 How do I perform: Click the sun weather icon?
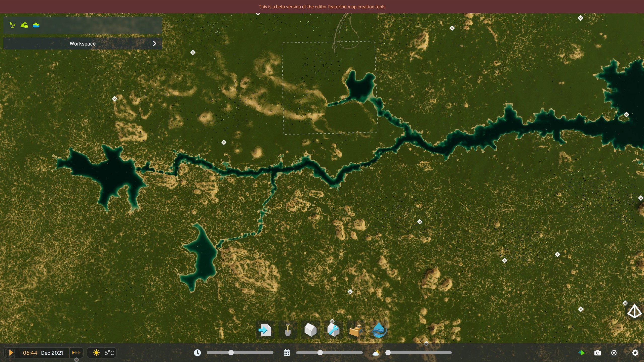coord(96,353)
